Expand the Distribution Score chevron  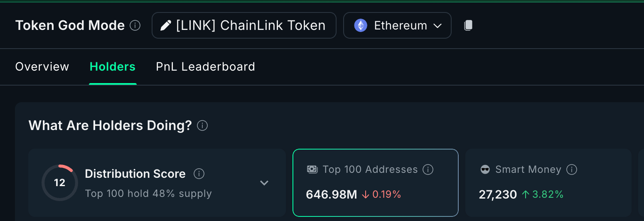(x=264, y=183)
